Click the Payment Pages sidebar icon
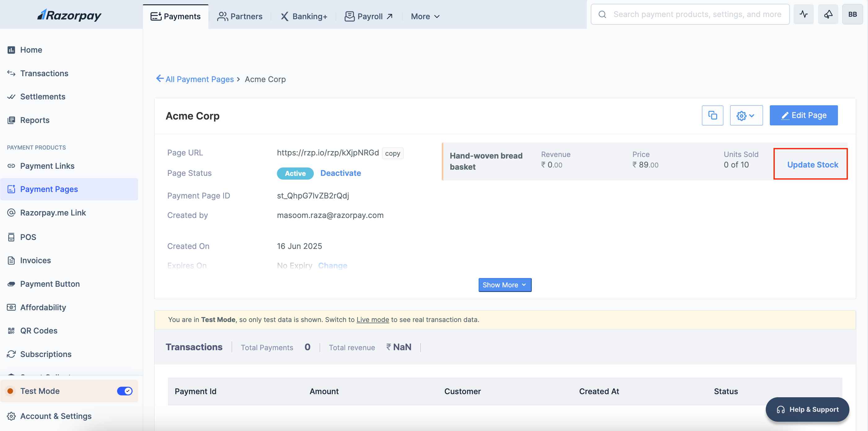The image size is (868, 431). pyautogui.click(x=11, y=189)
